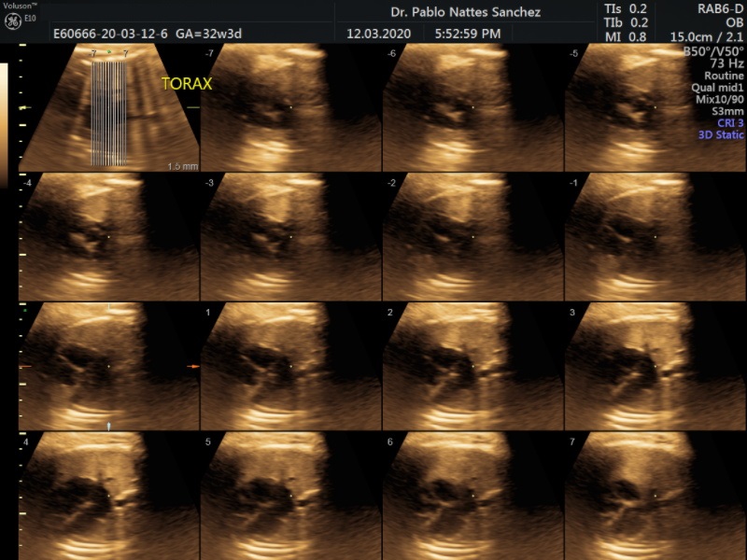Click the orange arrow marker beside center slice
The image size is (747, 560).
tap(193, 367)
